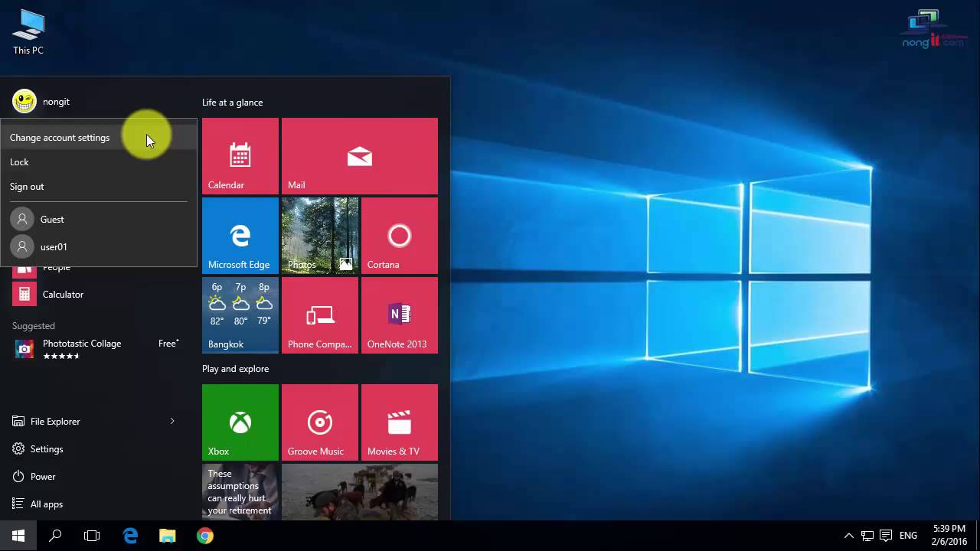Image resolution: width=980 pixels, height=551 pixels.
Task: Open the suggested Phototastic Collage app
Action: (x=98, y=349)
